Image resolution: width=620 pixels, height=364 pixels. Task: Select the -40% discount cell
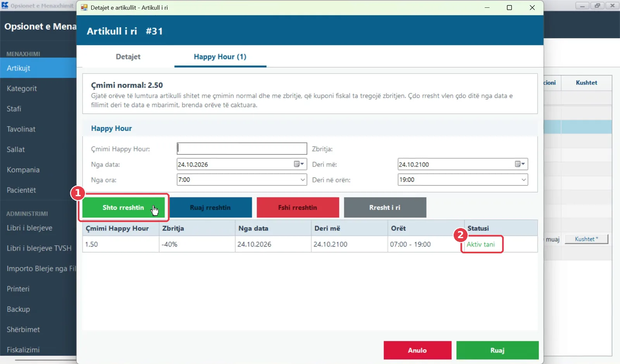197,244
